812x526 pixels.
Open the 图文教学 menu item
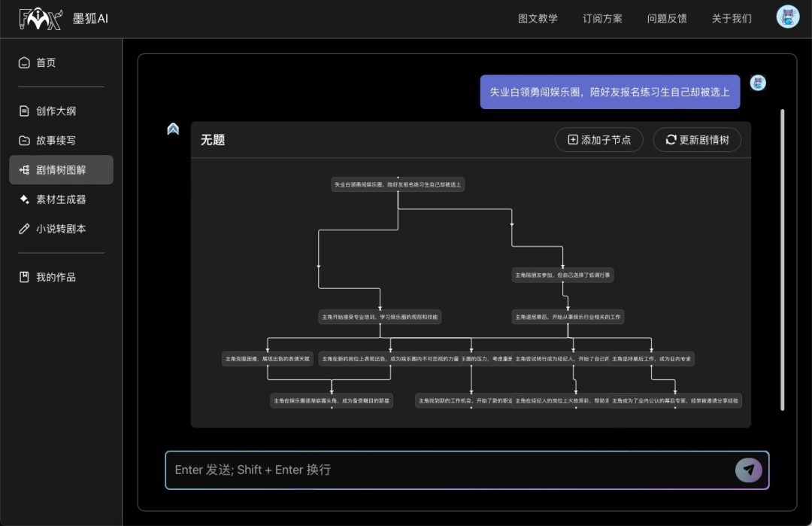point(539,18)
